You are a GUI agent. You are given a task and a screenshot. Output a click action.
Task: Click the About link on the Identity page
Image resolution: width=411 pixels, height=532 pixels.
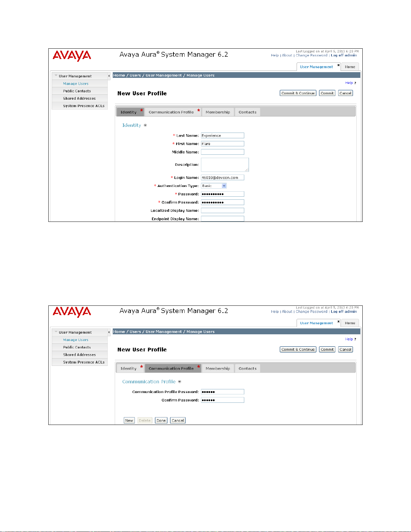pos(287,55)
